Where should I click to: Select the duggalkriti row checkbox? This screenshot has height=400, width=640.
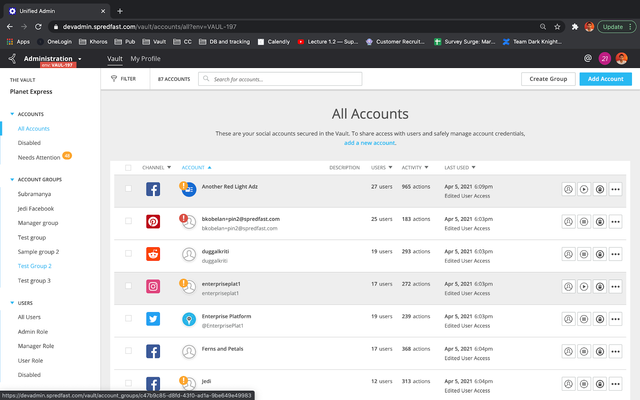point(128,253)
